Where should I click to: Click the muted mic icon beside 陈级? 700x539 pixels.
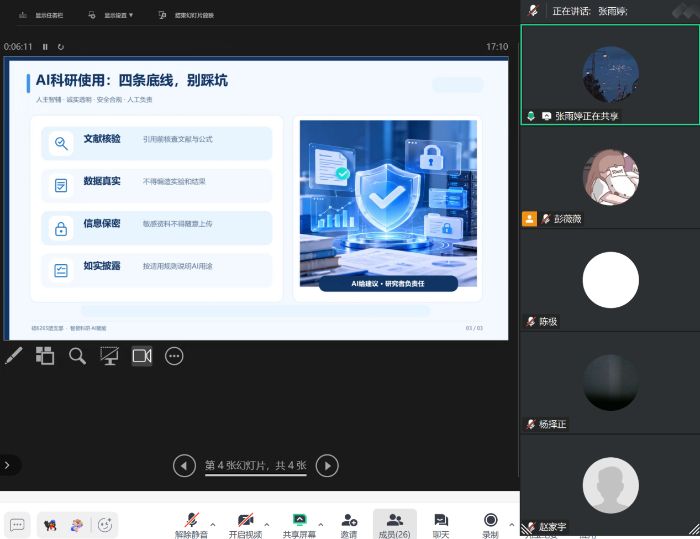[x=531, y=322]
